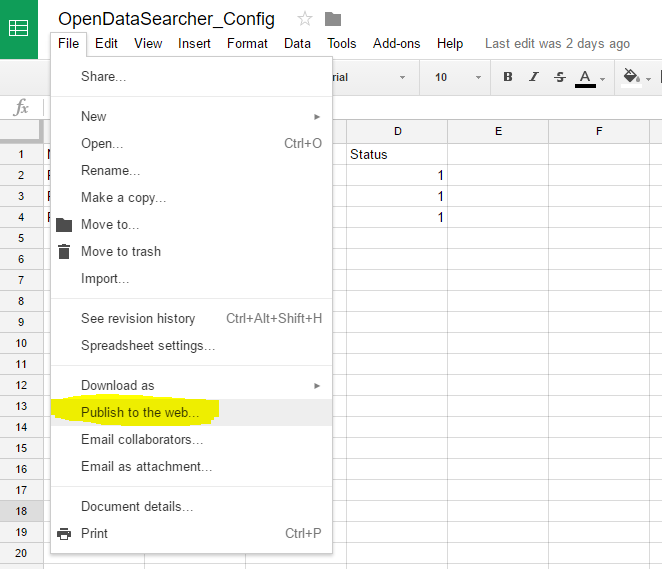
Task: Toggle bold formatting
Action: point(508,77)
